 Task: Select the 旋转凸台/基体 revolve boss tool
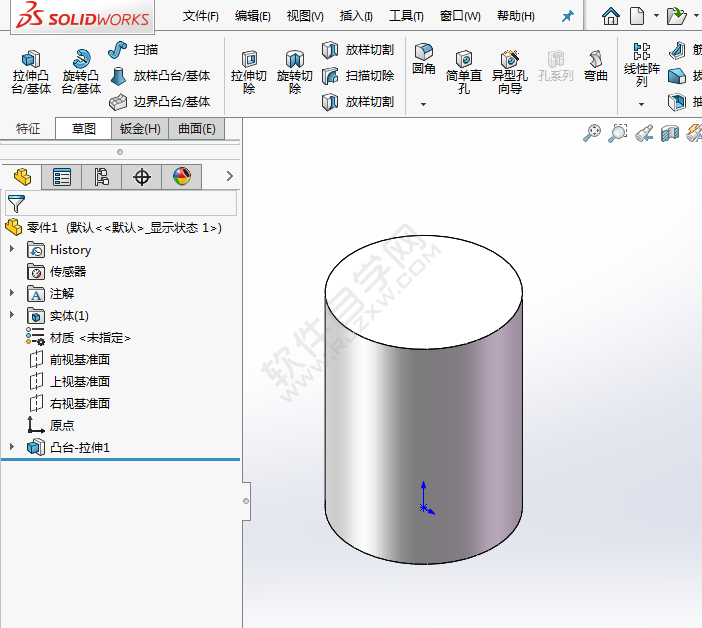pos(81,72)
